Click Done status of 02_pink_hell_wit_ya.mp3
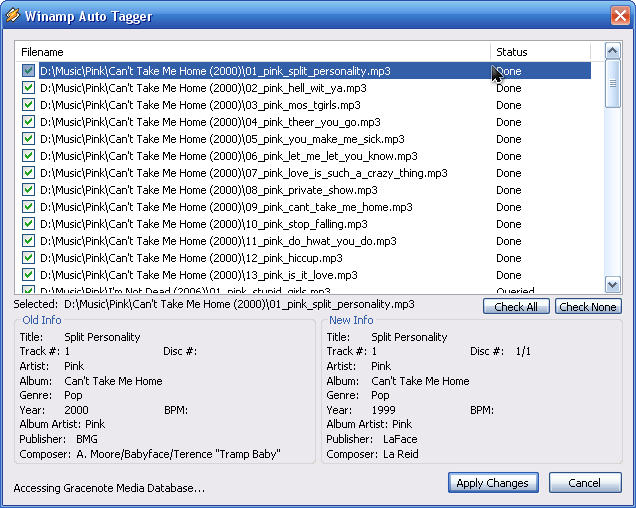The width and height of the screenshot is (636, 508). (509, 88)
